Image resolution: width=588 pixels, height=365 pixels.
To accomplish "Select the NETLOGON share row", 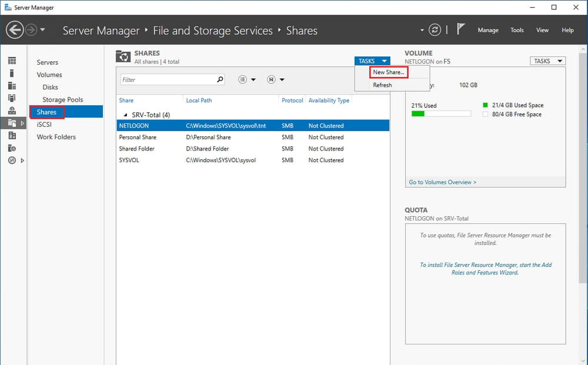I will (253, 126).
